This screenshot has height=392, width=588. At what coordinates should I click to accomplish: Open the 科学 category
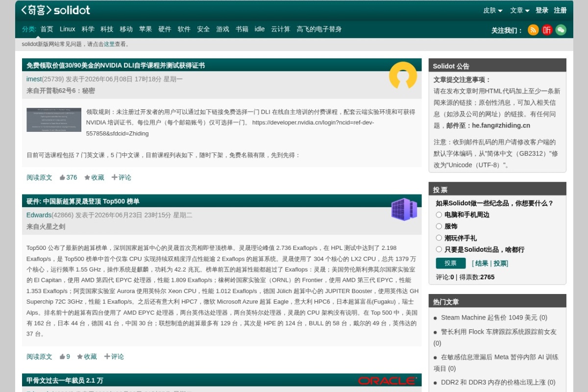click(x=88, y=29)
